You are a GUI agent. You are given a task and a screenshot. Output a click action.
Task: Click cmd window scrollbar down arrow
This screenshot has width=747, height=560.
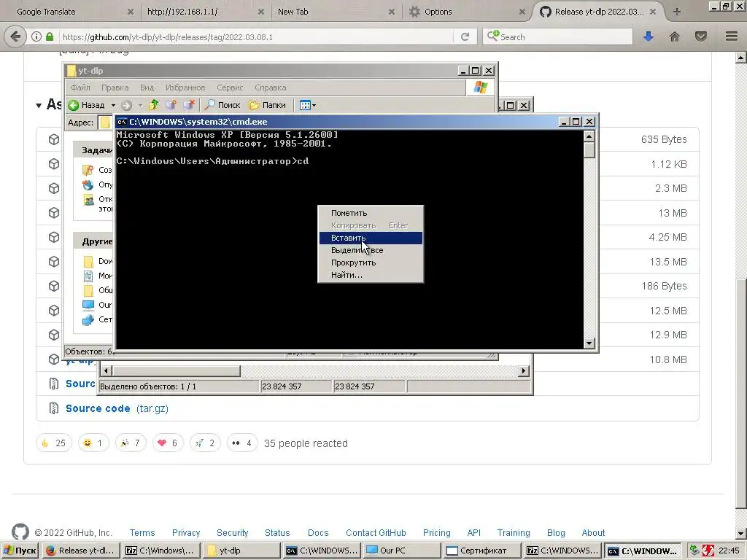589,343
